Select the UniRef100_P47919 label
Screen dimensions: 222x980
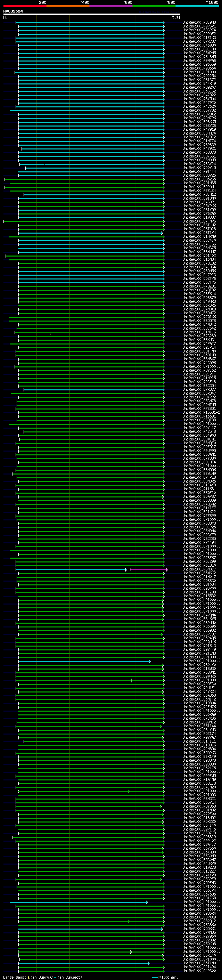pyautogui.click(x=199, y=129)
